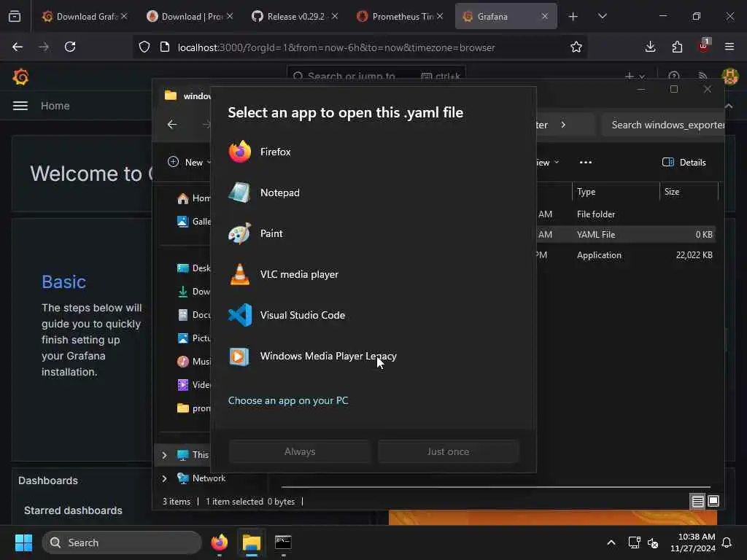Click the Just once button
747x560 pixels.
pos(448,451)
